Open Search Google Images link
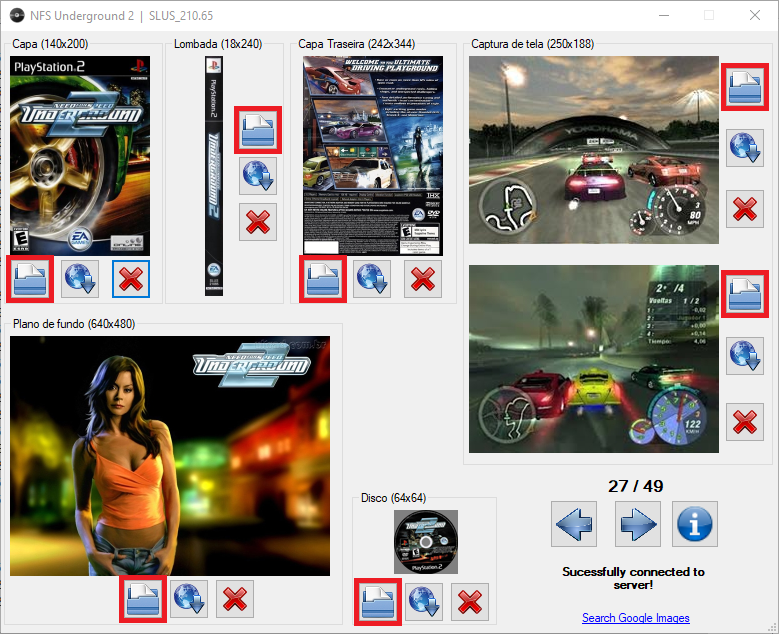This screenshot has height=634, width=779. (x=635, y=617)
